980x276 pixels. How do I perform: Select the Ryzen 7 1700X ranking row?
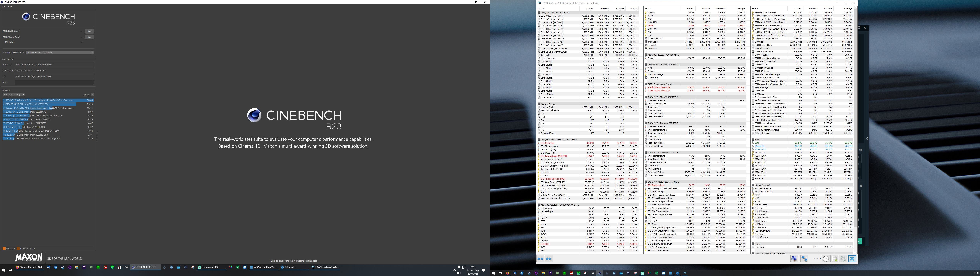[x=48, y=116]
